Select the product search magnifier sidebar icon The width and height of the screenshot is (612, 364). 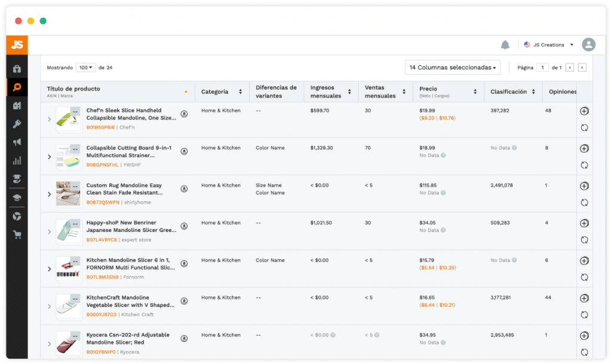17,87
